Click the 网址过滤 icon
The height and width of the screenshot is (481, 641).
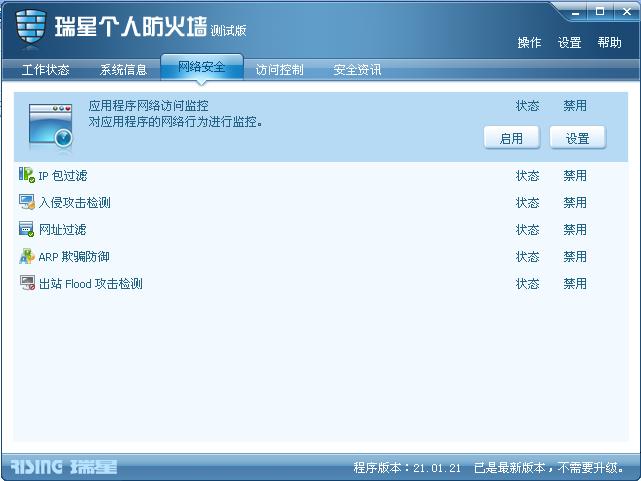[27, 229]
